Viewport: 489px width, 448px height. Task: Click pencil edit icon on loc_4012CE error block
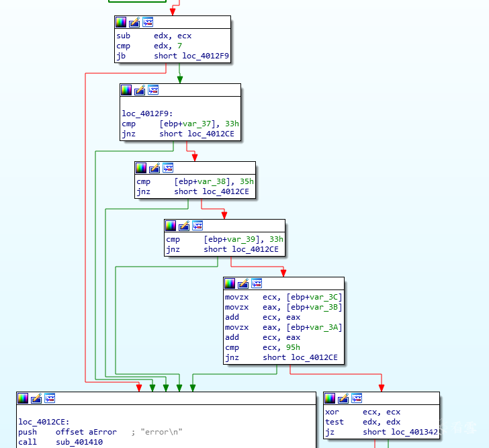pyautogui.click(x=36, y=398)
